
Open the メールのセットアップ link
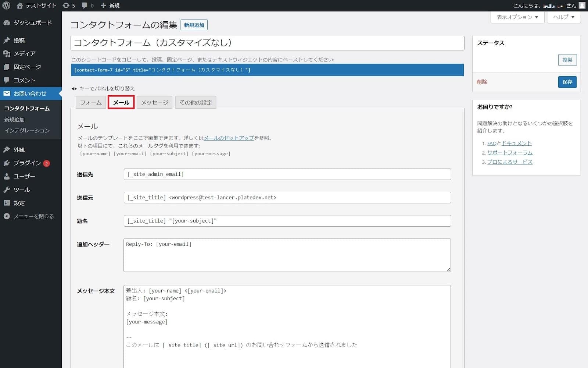coord(229,138)
